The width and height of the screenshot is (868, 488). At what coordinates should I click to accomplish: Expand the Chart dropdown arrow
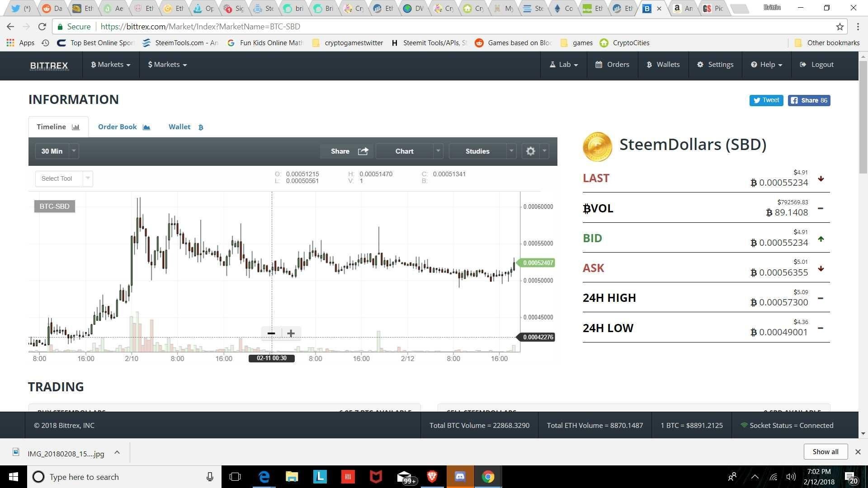click(x=438, y=151)
